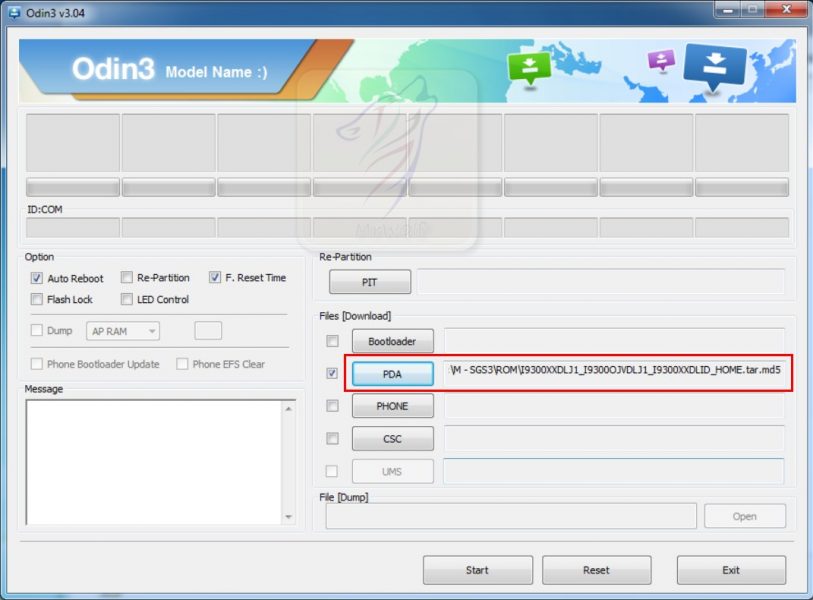
Task: Start the flashing process
Action: (x=477, y=570)
